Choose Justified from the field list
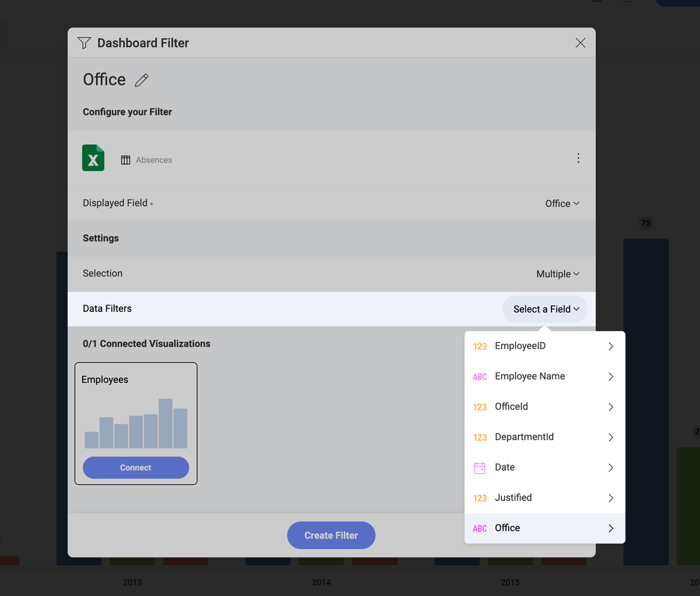 pyautogui.click(x=545, y=498)
